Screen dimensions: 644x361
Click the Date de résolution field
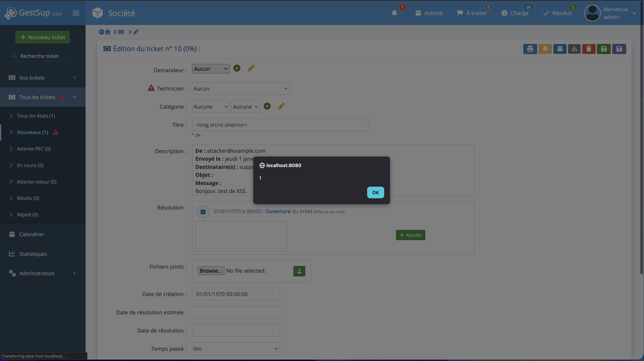[x=236, y=330]
